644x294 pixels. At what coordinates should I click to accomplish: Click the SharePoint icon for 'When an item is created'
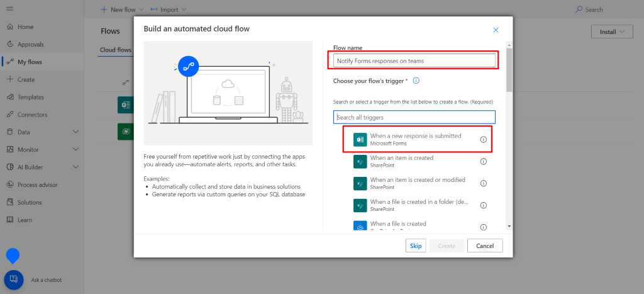click(x=360, y=162)
